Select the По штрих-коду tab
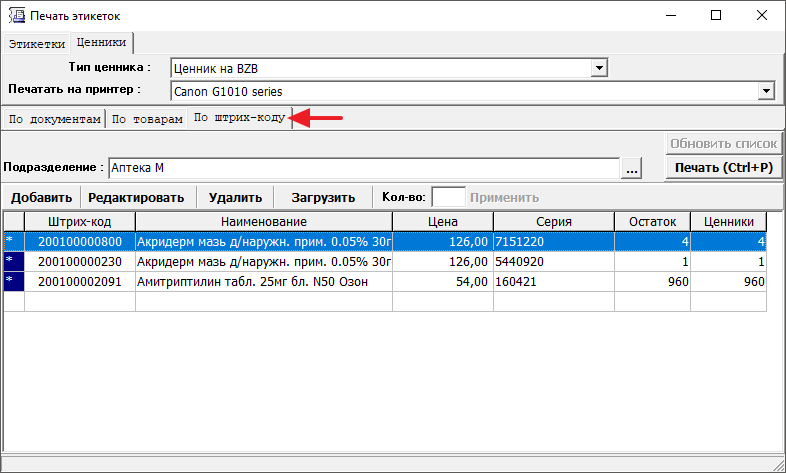The image size is (786, 473). (x=239, y=118)
